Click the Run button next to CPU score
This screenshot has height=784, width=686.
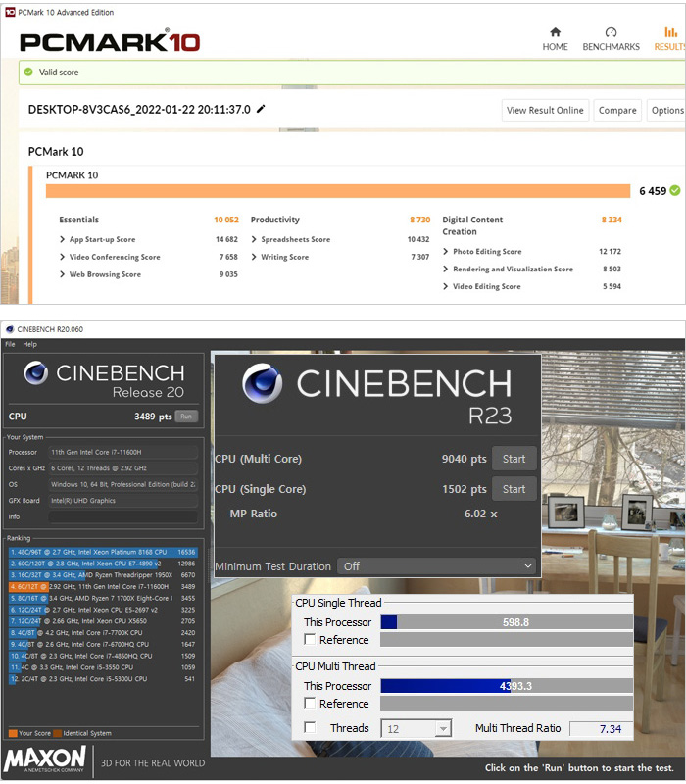(186, 416)
